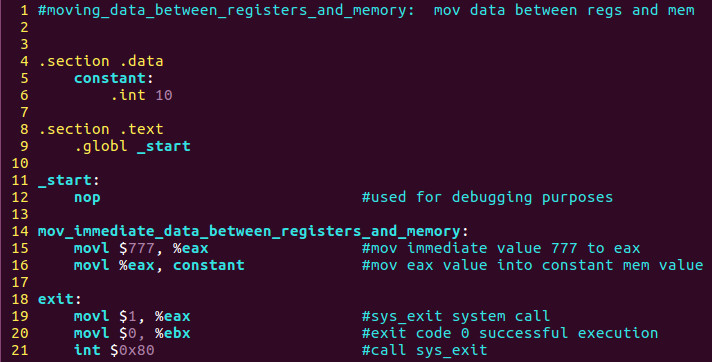Click line number 21 in gutter
The height and width of the screenshot is (362, 712).
(20, 350)
